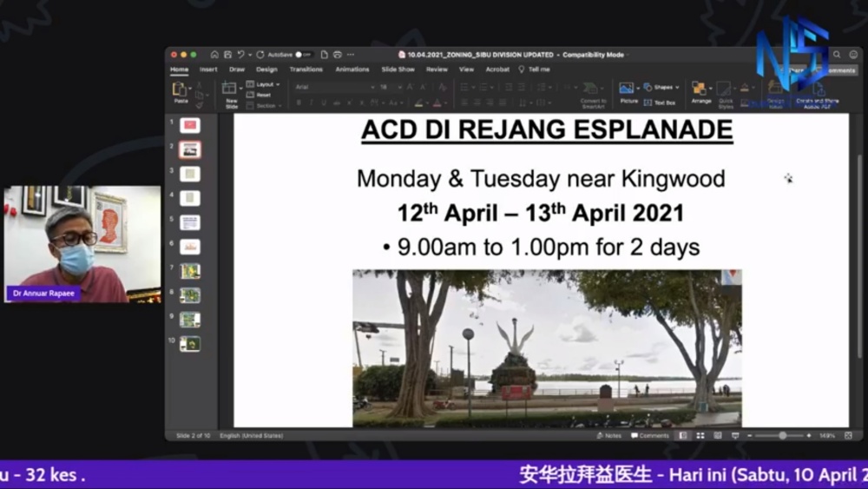Open the Home ribbon tab
This screenshot has width=868, height=489.
(179, 69)
